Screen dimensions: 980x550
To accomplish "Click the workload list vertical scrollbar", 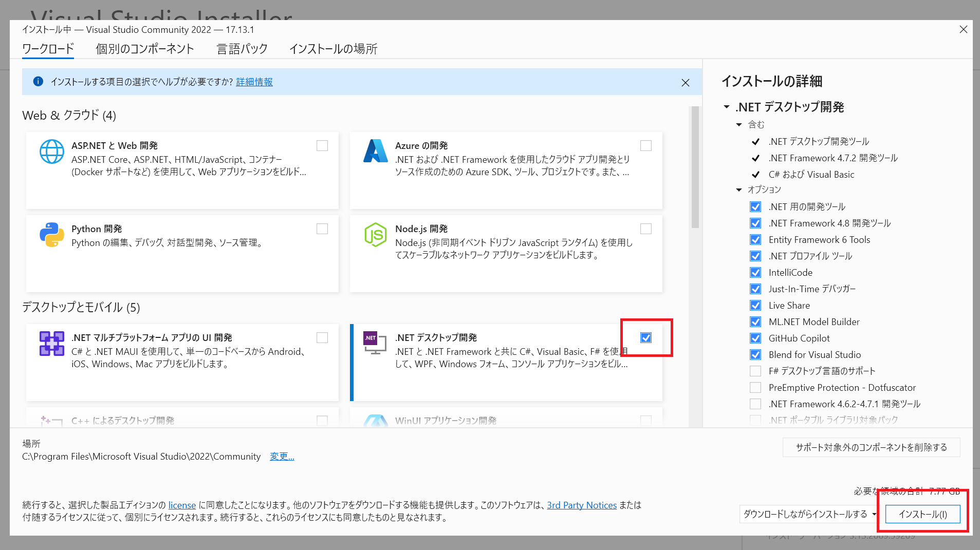I will click(695, 167).
